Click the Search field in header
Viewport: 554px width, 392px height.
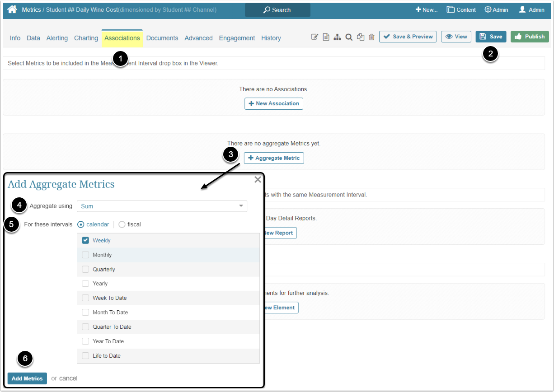tap(277, 10)
